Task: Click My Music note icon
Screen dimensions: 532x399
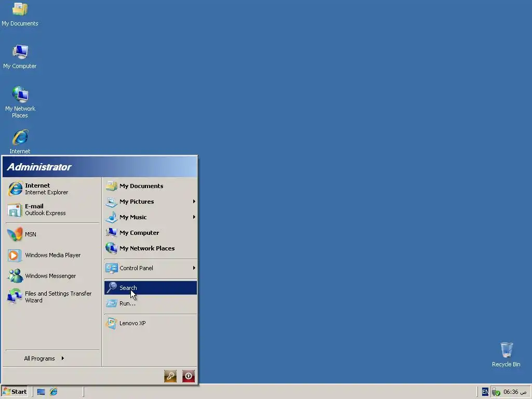Action: click(112, 217)
